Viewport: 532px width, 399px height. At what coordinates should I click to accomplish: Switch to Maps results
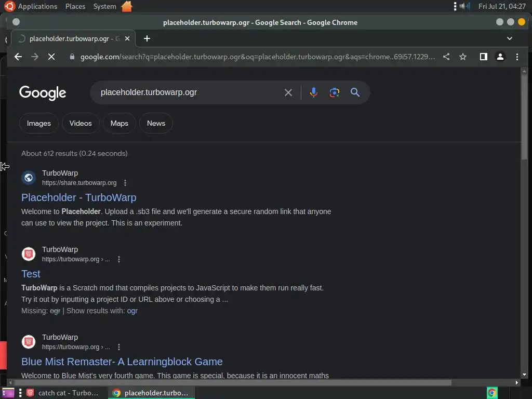[x=119, y=123]
